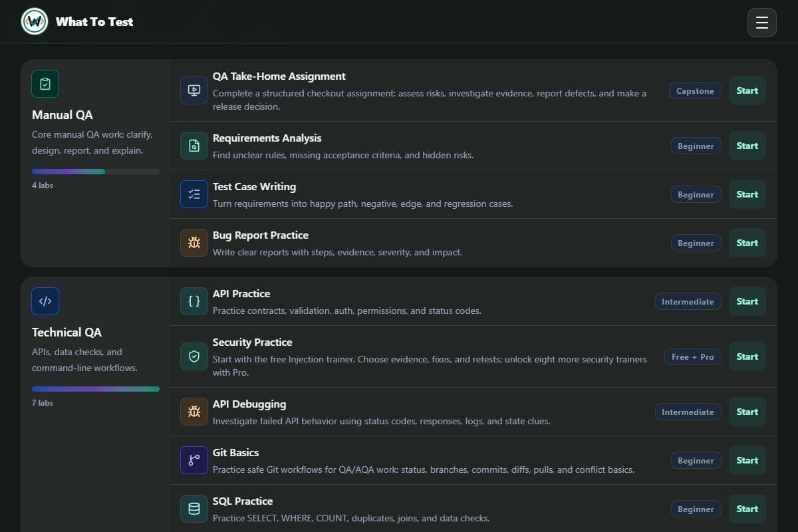The image size is (798, 532).
Task: Start the Test Case Writing lab
Action: click(747, 194)
